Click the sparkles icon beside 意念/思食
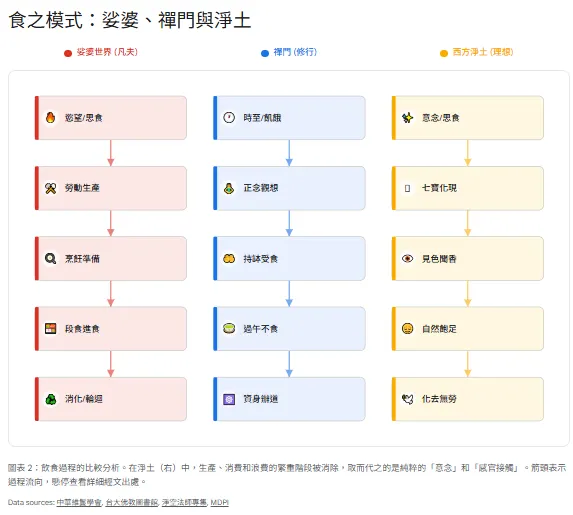Image resolution: width=573 pixels, height=515 pixels. pos(407,118)
